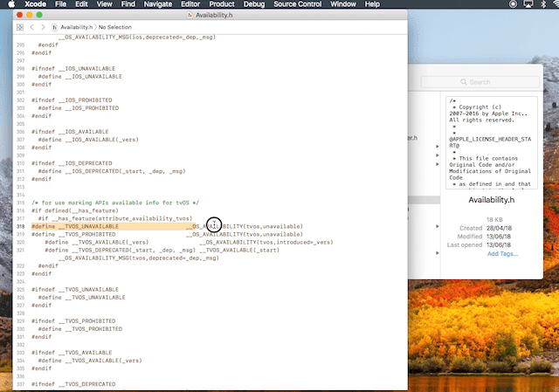Go back using the jump bar left arrow
559x392 pixels.
[x=32, y=27]
